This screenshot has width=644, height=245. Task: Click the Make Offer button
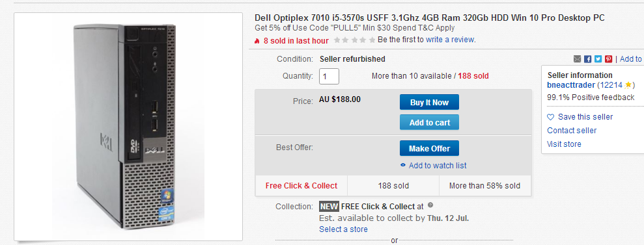click(429, 148)
